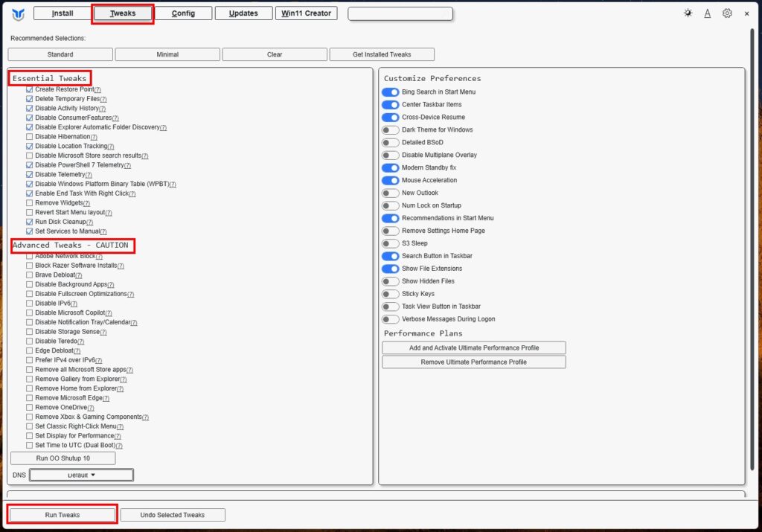Open the settings gear icon

pyautogui.click(x=727, y=13)
